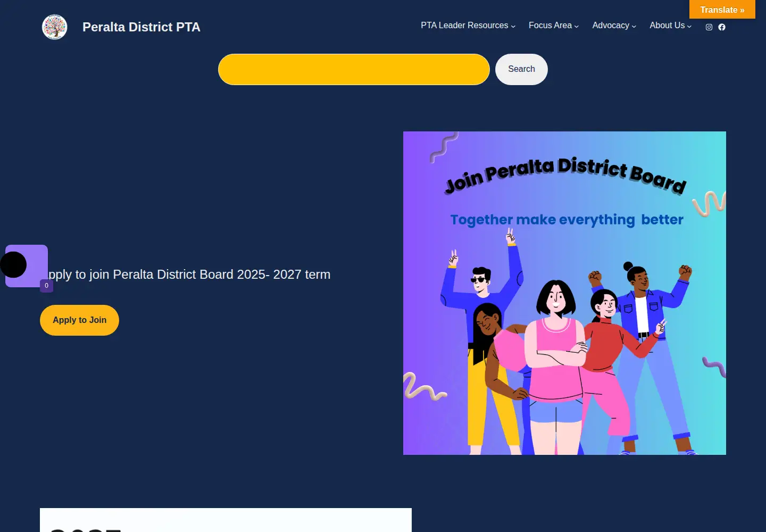Click the yellow search input field

pos(354,69)
